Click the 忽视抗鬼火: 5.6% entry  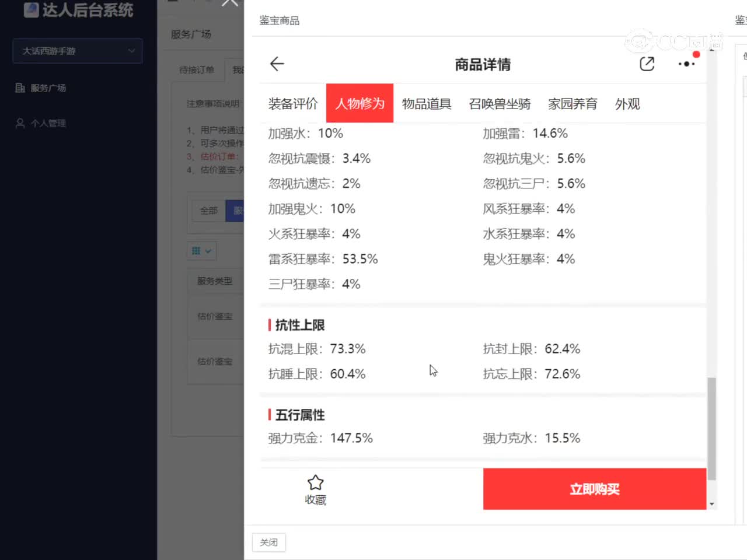point(534,158)
